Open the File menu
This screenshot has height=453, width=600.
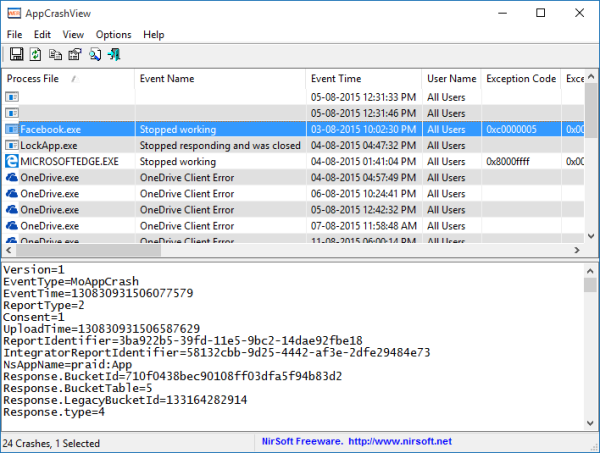coord(15,35)
